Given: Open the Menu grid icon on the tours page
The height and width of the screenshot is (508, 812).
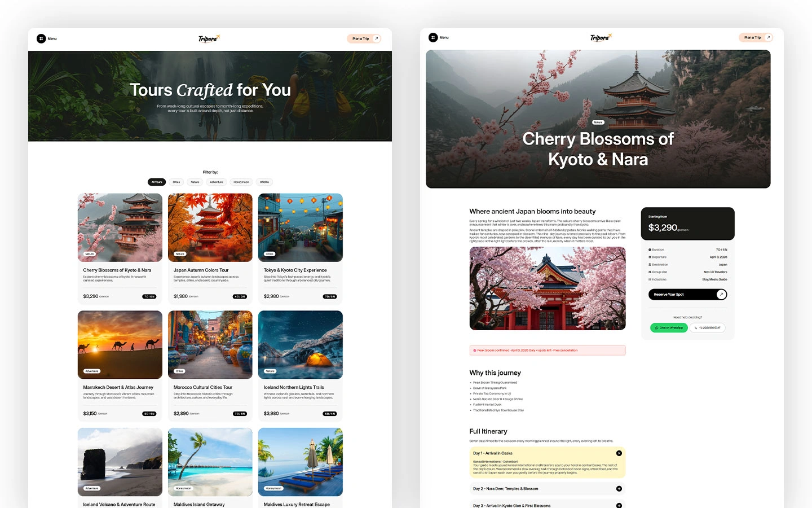Looking at the screenshot, I should [x=41, y=38].
